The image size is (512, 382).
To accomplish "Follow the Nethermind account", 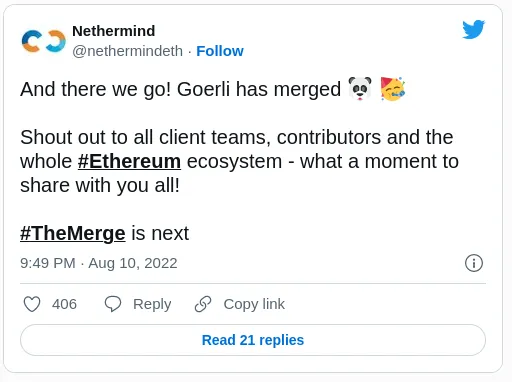I will point(220,51).
